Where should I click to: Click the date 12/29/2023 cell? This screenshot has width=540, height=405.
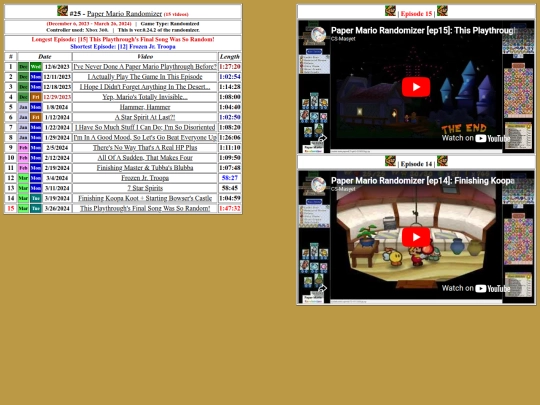click(57, 97)
